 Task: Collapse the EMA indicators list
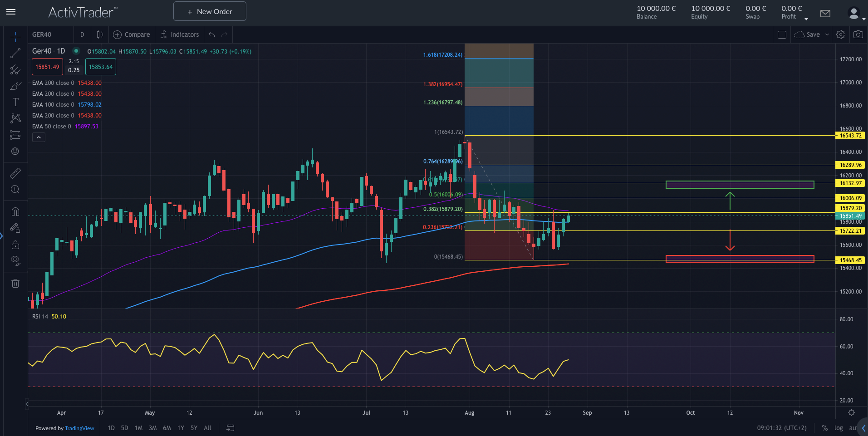pos(39,137)
